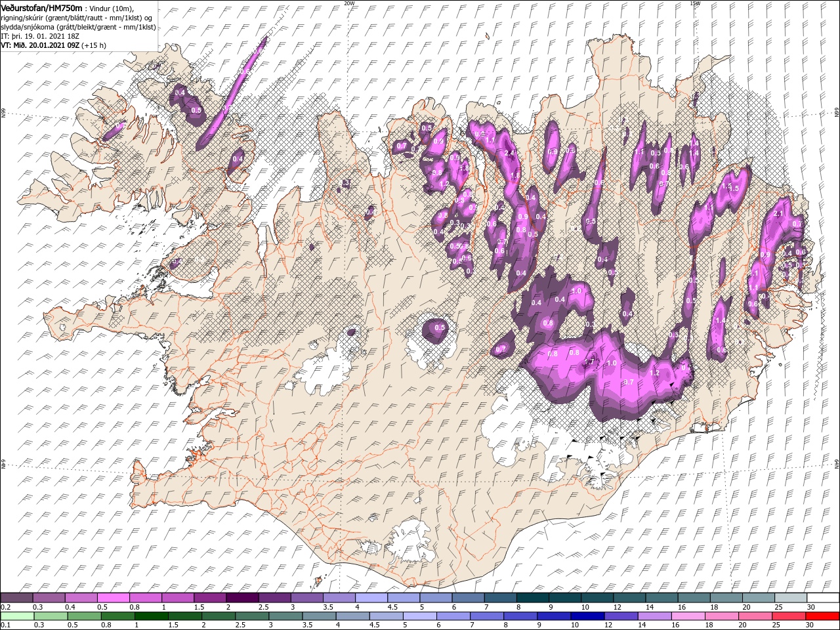Choose the snow legend swatch labeled 1.5
The width and height of the screenshot is (840, 630).
209,598
